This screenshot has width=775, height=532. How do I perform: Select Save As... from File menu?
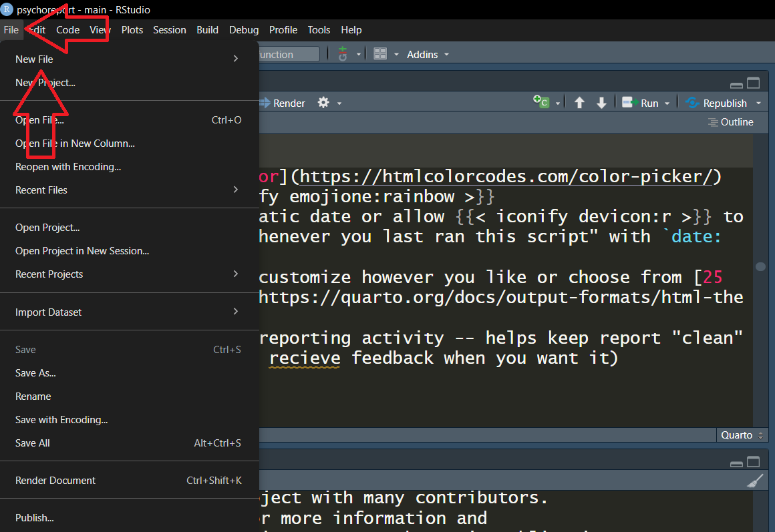tap(35, 373)
